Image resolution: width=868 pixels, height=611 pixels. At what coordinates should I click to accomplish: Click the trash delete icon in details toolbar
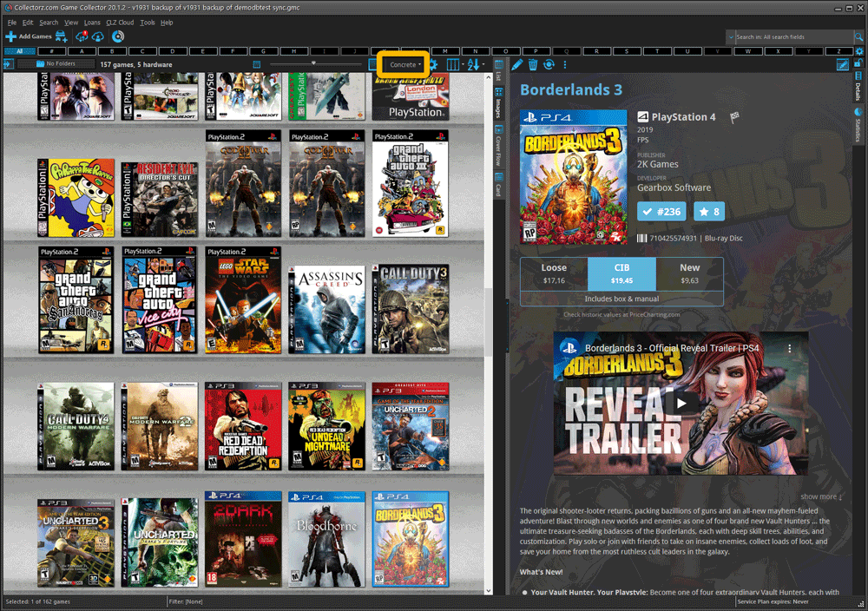(533, 65)
